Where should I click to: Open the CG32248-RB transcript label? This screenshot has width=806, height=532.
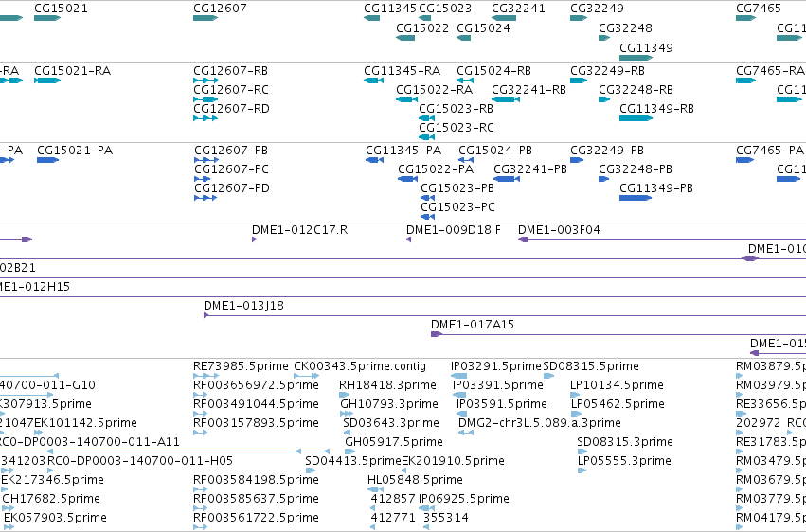pyautogui.click(x=636, y=89)
